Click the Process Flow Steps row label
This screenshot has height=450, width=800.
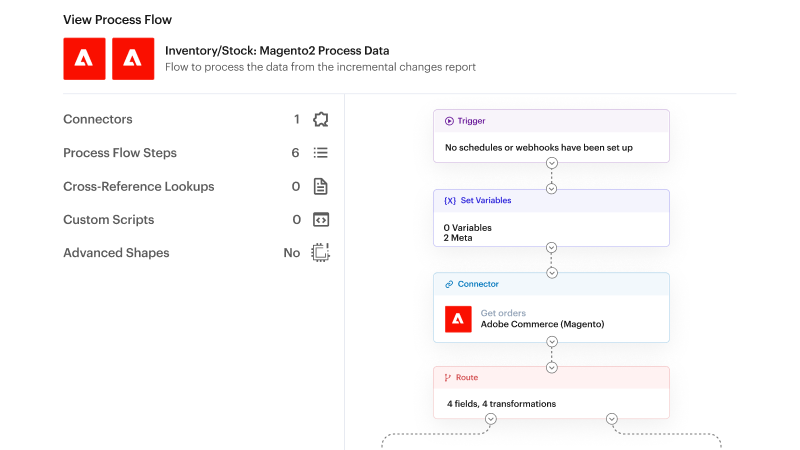(120, 153)
